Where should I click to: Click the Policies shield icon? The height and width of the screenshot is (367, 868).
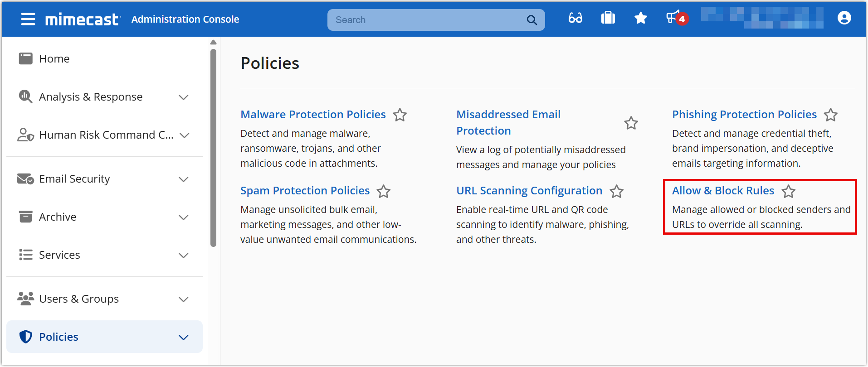tap(26, 337)
